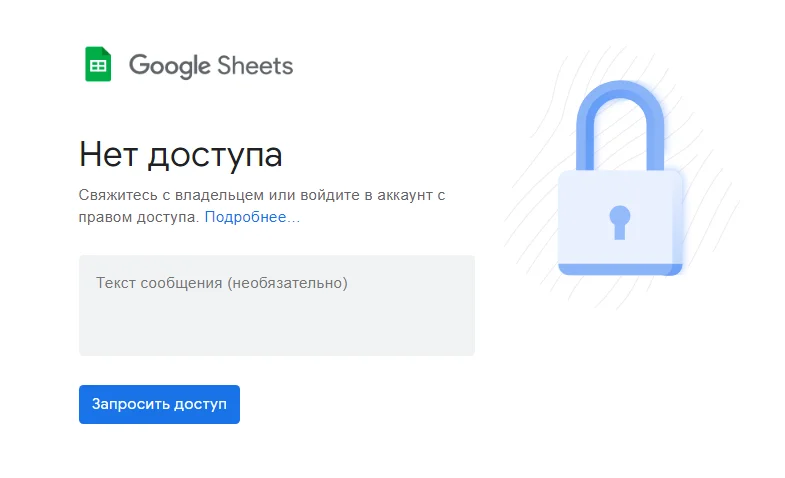This screenshot has width=785, height=478.
Task: Click the darker blue bottom edge of the padlock
Action: 619,269
